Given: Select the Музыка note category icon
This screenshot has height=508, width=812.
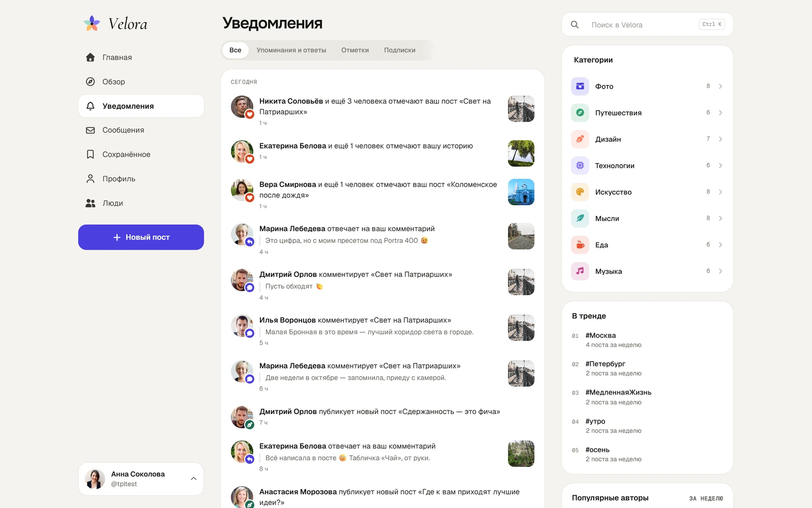Looking at the screenshot, I should tap(580, 271).
